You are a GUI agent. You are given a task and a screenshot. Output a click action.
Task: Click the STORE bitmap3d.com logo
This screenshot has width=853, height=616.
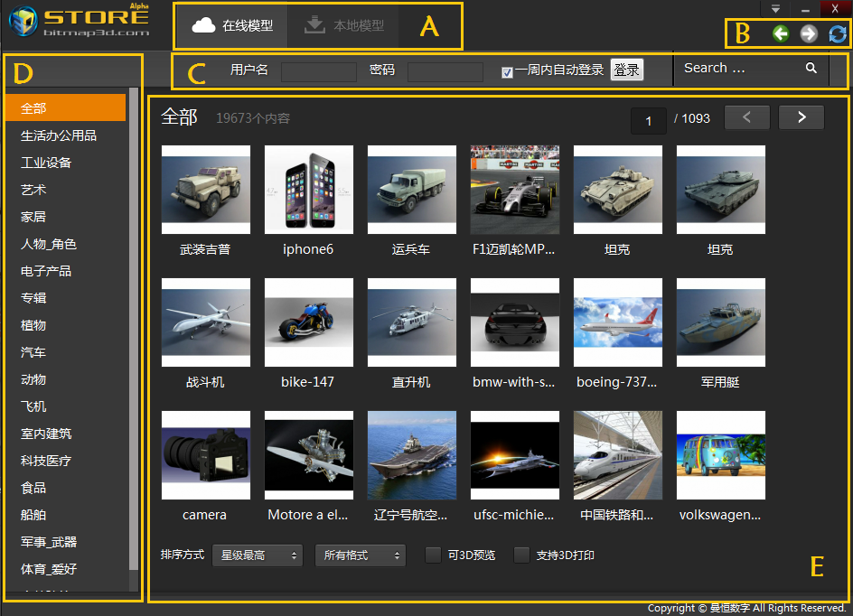tap(80, 21)
